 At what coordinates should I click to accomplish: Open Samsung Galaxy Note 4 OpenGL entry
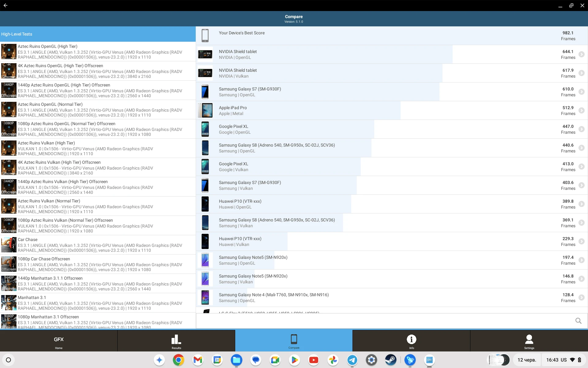(392, 297)
